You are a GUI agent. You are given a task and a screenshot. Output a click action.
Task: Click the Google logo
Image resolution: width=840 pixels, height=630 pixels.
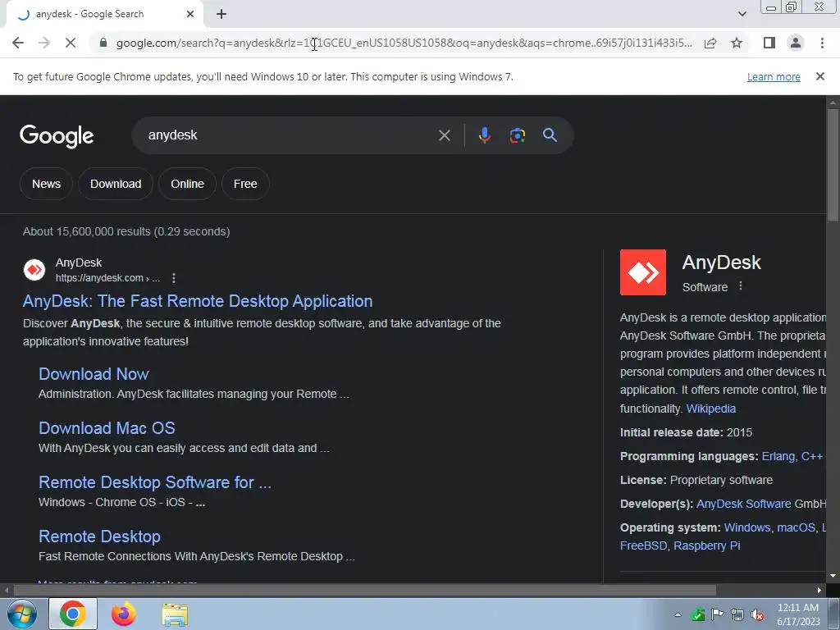point(57,136)
